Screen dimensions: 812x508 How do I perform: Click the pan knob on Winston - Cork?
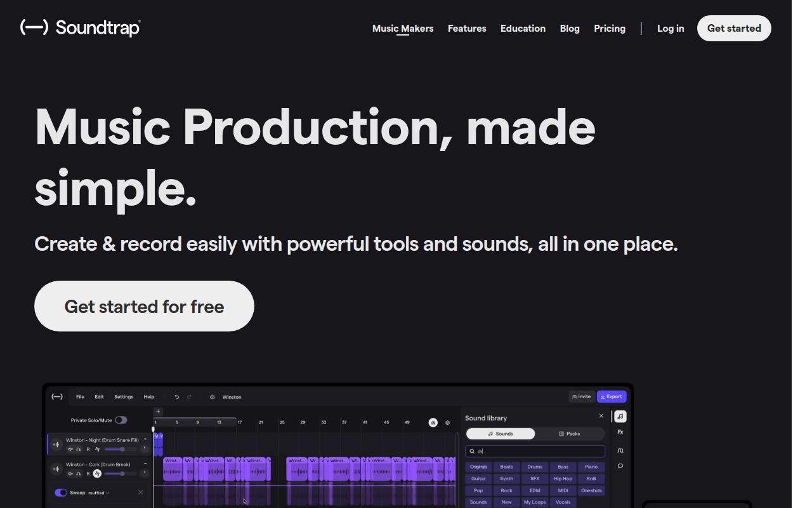tap(145, 473)
